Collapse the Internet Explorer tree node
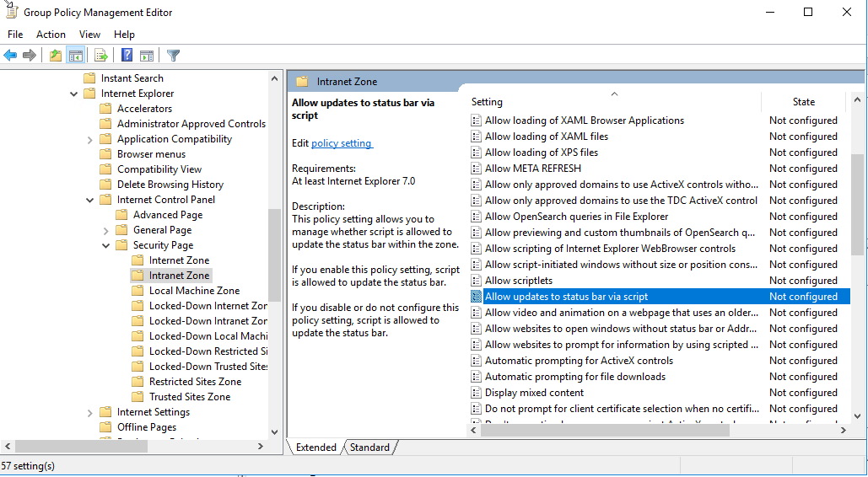Image resolution: width=868 pixels, height=477 pixels. click(x=74, y=94)
